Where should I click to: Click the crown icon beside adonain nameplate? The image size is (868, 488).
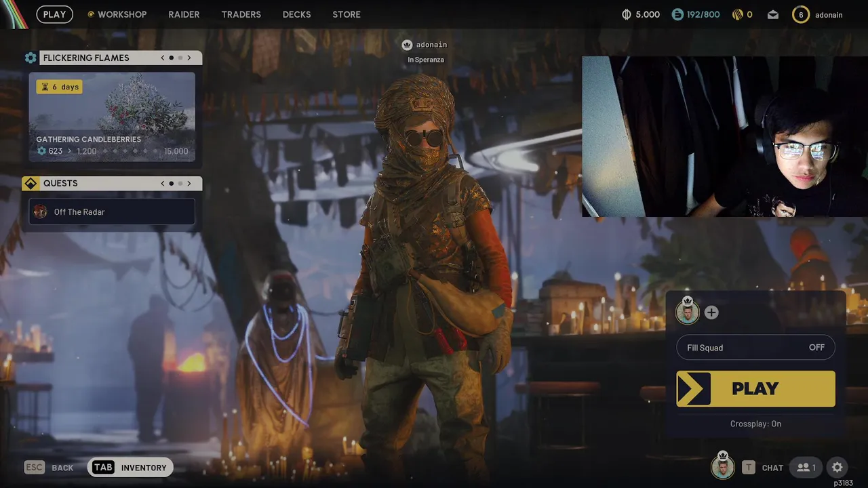(407, 45)
